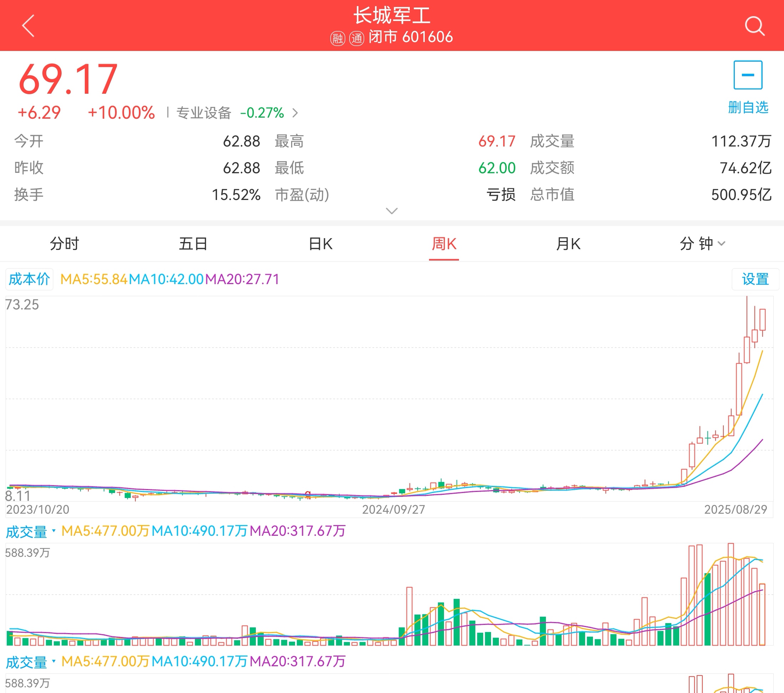Switch to the 月K tab

(x=568, y=244)
